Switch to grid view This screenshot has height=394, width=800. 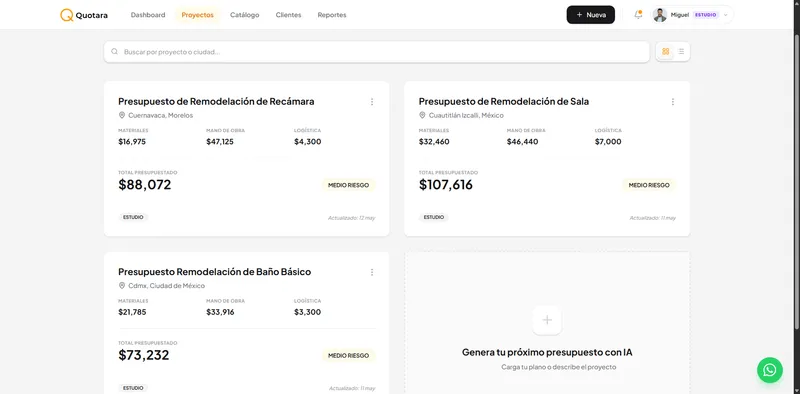[x=665, y=52]
